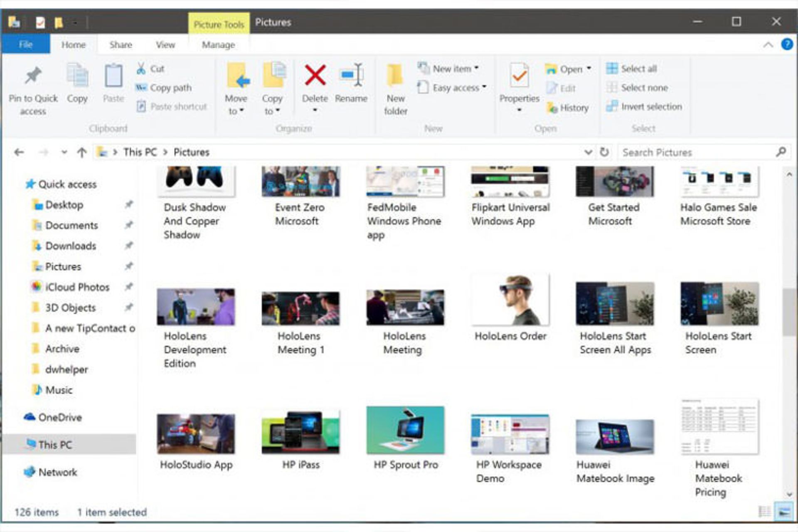The image size is (798, 532).
Task: Open the Archive folder in sidebar
Action: point(56,349)
